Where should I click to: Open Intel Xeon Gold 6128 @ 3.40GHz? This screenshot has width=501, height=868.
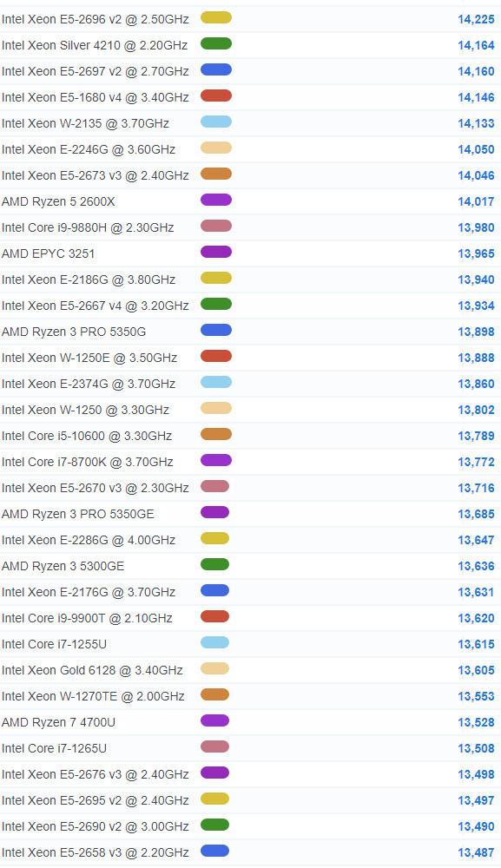(x=92, y=670)
